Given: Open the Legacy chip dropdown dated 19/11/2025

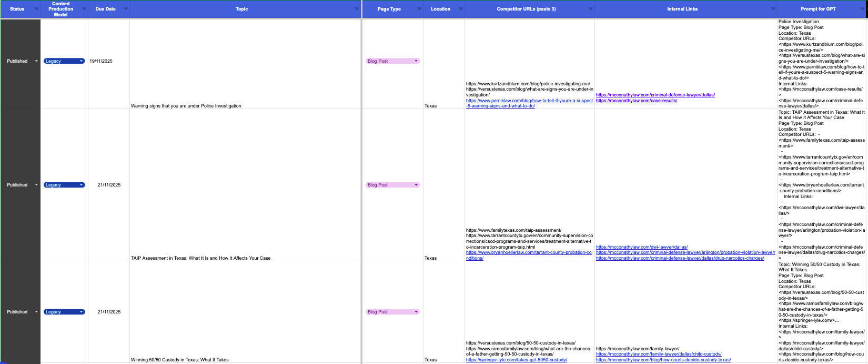Looking at the screenshot, I should [81, 61].
